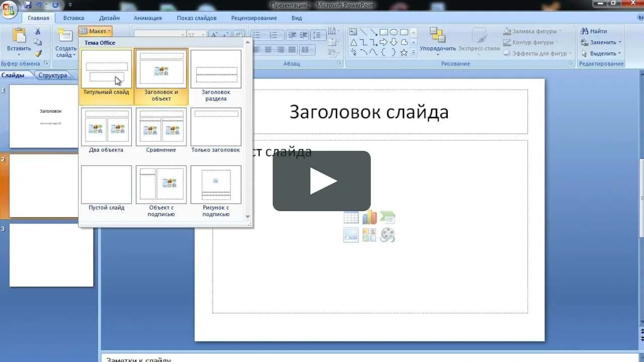Open Заливка фигуры fill dropdown
Screen dimensions: 644x362
[532, 31]
